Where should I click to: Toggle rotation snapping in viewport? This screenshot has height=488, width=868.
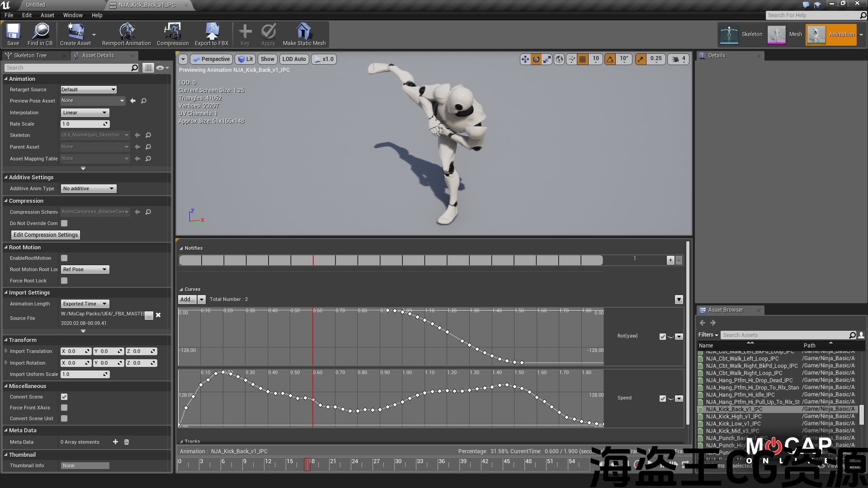(x=610, y=59)
